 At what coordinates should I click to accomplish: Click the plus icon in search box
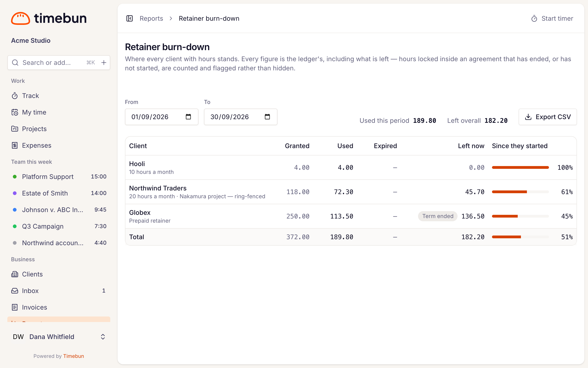[104, 63]
